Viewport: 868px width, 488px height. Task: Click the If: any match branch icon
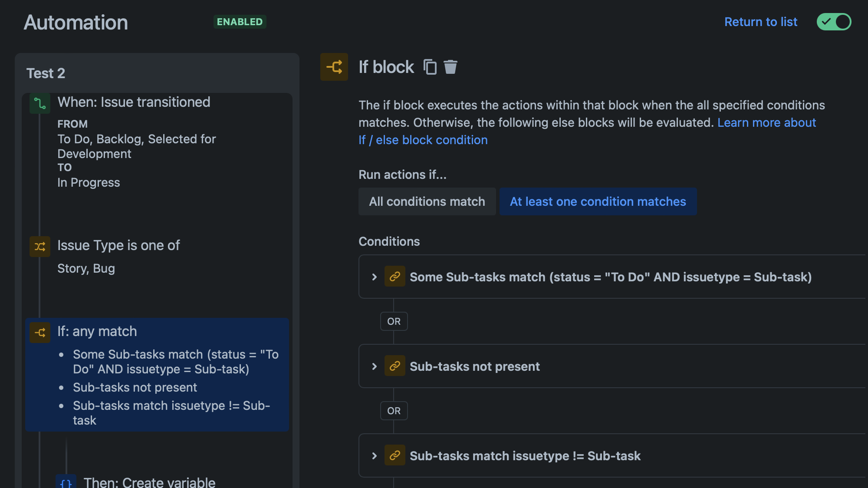[40, 333]
